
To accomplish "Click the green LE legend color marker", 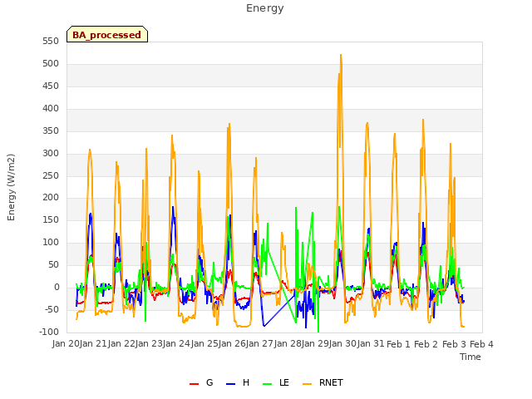I will click(268, 384).
